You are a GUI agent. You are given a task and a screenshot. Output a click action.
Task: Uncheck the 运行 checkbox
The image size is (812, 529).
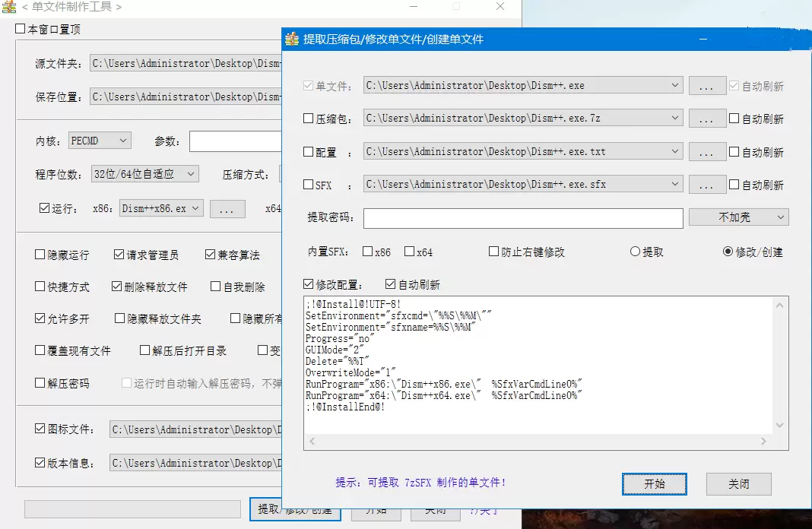(44, 208)
